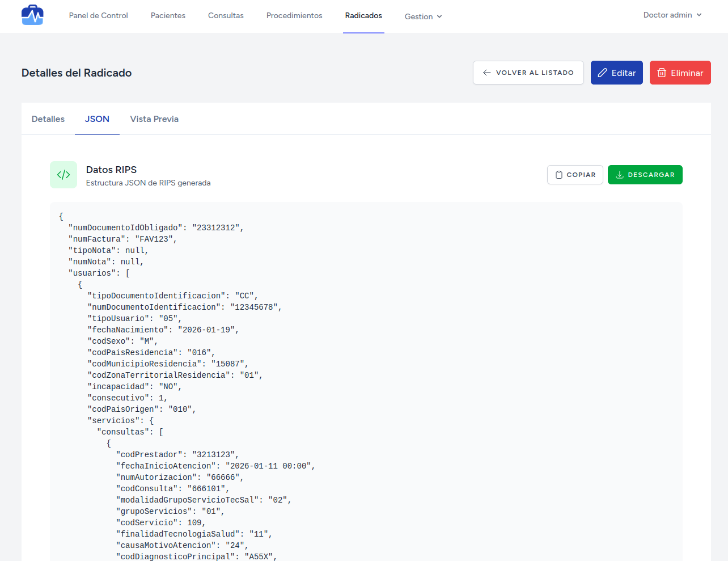The width and height of the screenshot is (728, 561).
Task: Switch to the Detalles tab
Action: click(48, 119)
